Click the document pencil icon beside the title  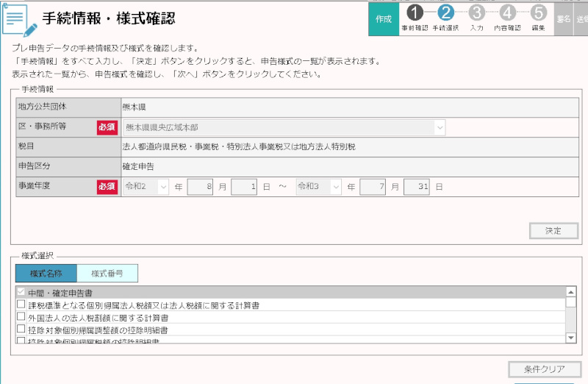click(20, 20)
